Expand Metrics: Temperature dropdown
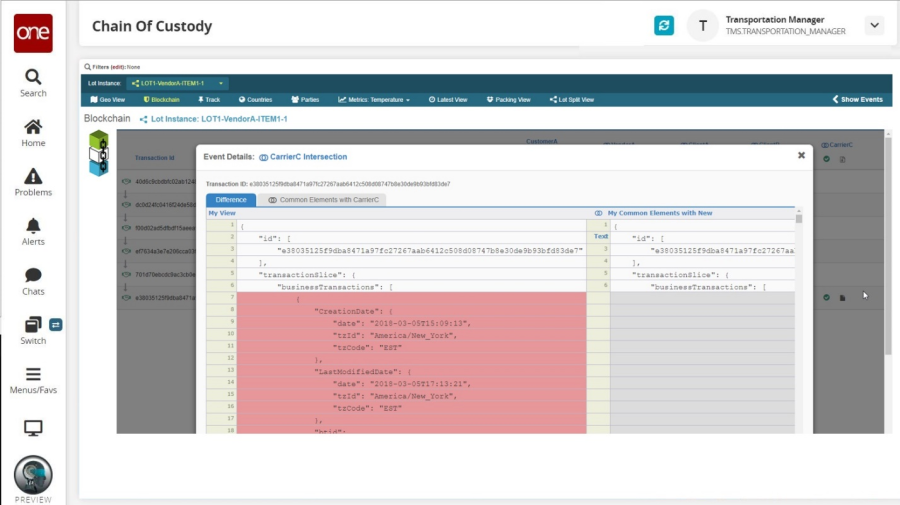The width and height of the screenshot is (900, 505). pyautogui.click(x=375, y=100)
